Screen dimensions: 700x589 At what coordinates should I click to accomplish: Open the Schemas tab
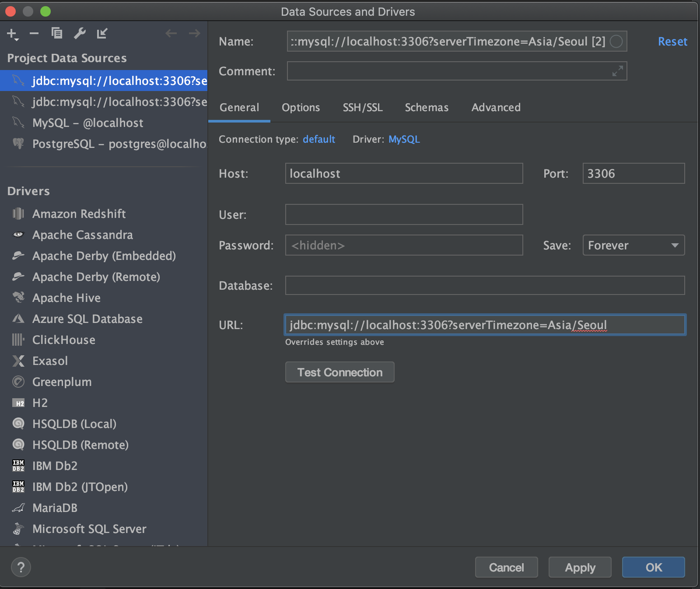(x=427, y=108)
